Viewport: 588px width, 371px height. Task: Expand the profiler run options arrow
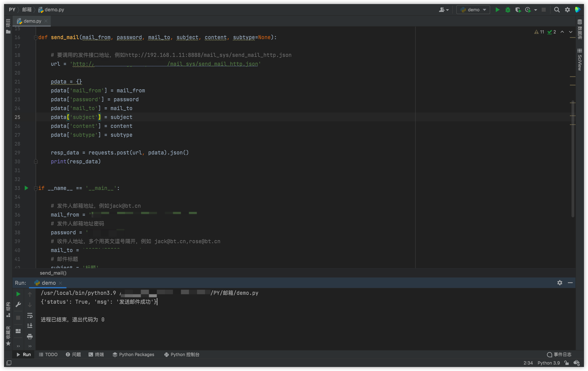(535, 10)
